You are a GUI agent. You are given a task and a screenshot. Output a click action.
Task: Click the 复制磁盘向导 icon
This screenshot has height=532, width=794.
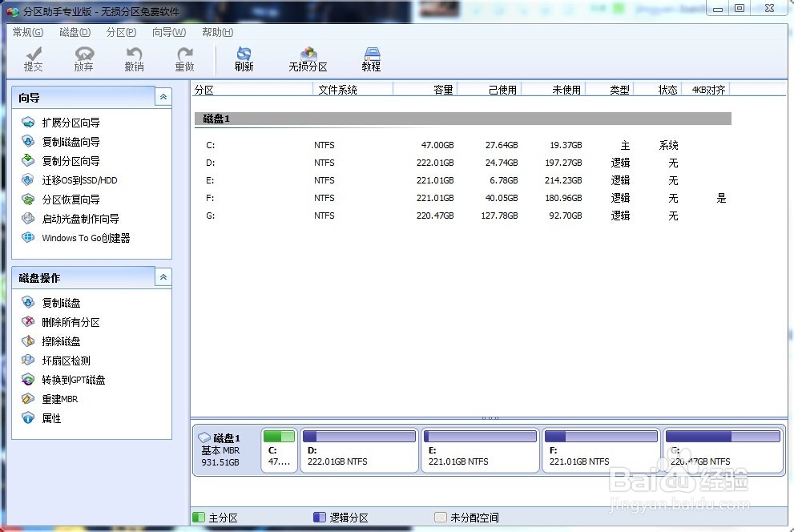(x=28, y=142)
